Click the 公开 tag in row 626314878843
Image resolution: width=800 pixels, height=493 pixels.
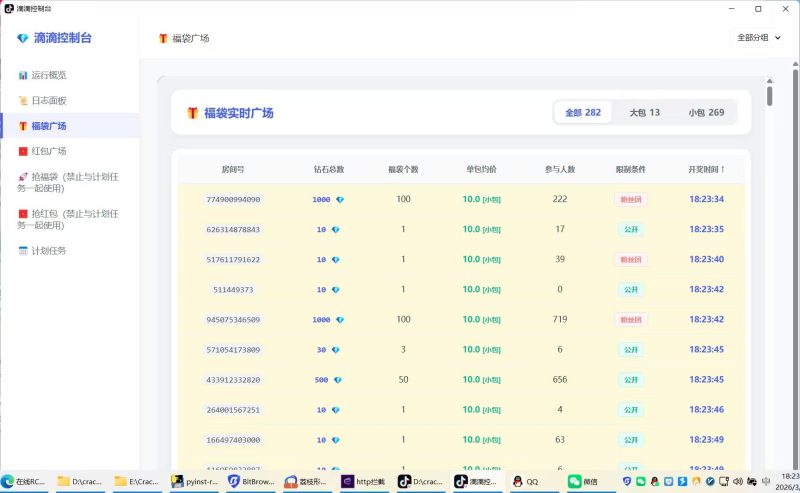(631, 230)
